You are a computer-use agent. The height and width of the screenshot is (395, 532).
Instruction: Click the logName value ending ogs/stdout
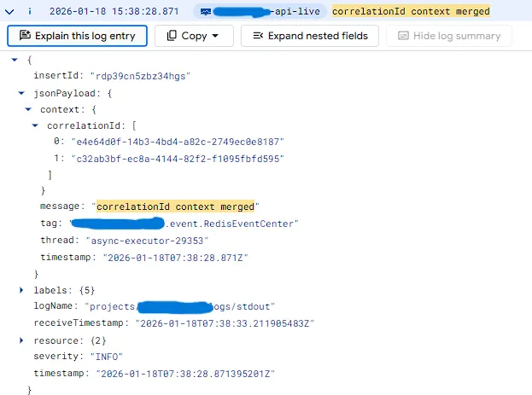pyautogui.click(x=179, y=306)
